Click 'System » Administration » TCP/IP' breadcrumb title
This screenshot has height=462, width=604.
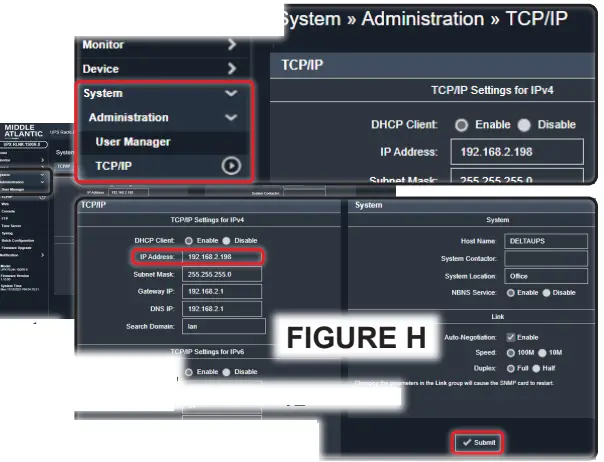[x=424, y=19]
